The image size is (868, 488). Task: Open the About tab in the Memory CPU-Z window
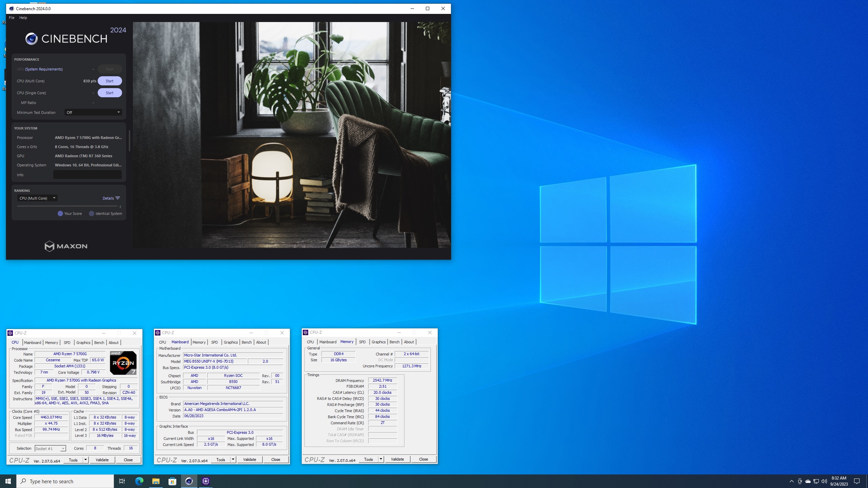click(x=409, y=342)
